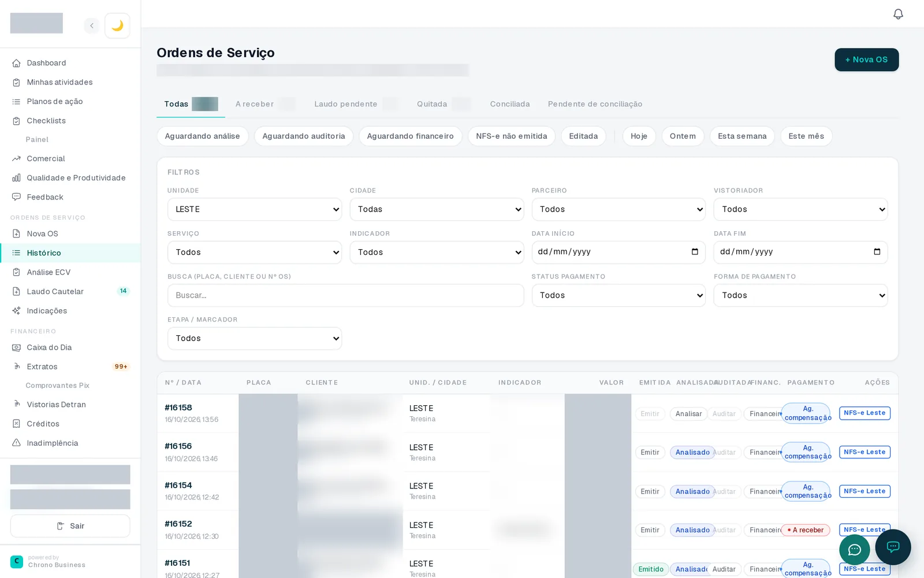Image resolution: width=924 pixels, height=578 pixels.
Task: Open the Caixa do Dia cash icon
Action: click(16, 347)
